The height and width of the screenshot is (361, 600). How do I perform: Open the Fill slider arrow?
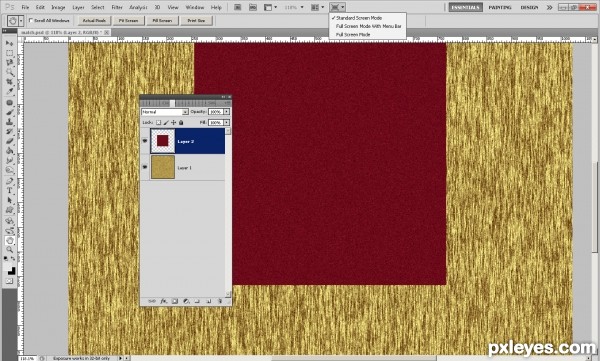pos(227,123)
